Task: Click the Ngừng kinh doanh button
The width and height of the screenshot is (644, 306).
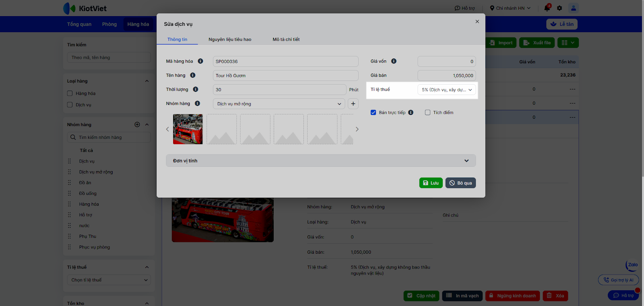Action: coord(512,296)
